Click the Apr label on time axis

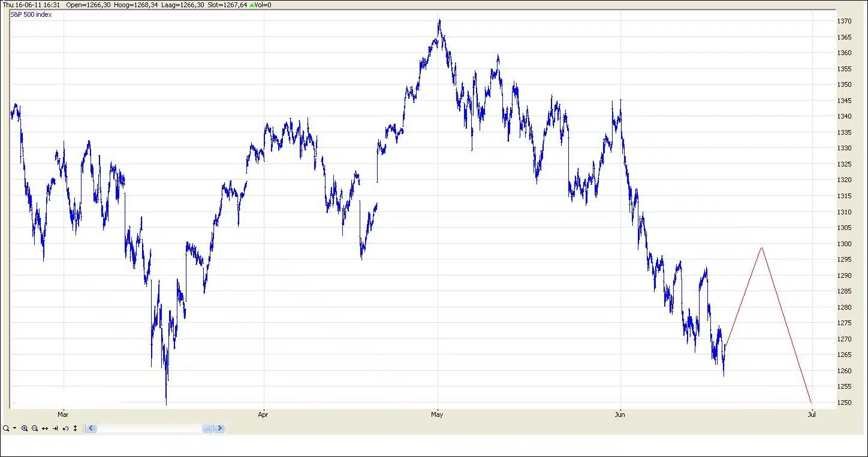[263, 414]
